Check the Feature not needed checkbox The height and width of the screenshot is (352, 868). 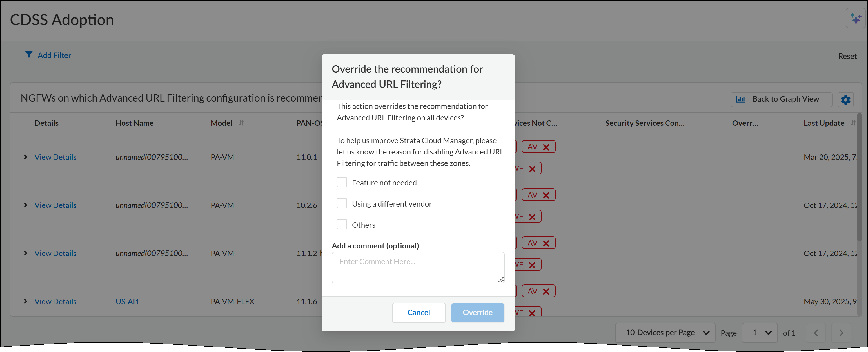pos(342,182)
